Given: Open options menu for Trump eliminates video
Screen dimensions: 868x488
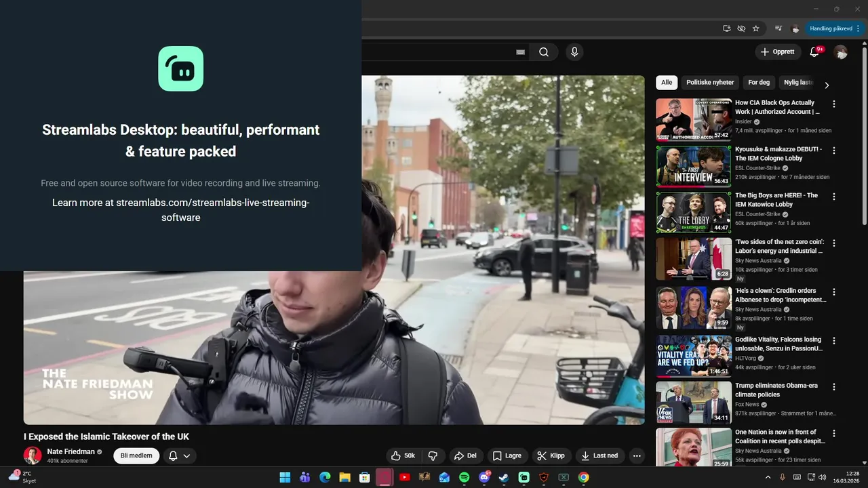Looking at the screenshot, I should [834, 387].
